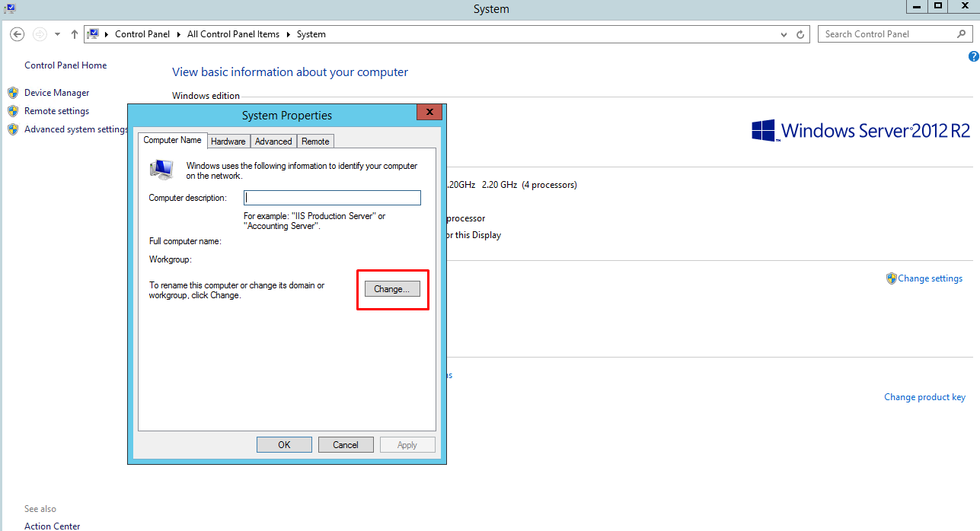Viewport: 980px width, 531px height.
Task: Switch to the Remote tab
Action: (315, 141)
